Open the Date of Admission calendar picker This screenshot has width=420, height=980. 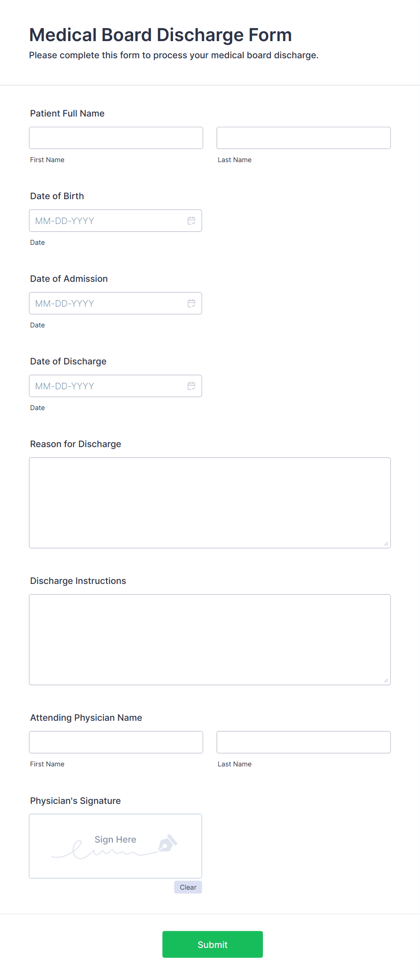coord(191,303)
